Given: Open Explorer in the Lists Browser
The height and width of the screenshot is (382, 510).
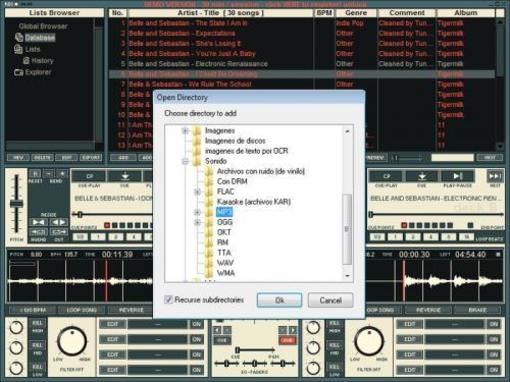Looking at the screenshot, I should pos(38,72).
